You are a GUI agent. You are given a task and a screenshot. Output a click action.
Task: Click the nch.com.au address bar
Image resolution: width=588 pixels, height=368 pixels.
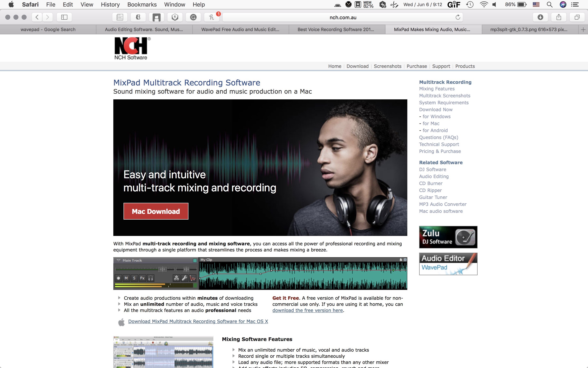pos(343,17)
